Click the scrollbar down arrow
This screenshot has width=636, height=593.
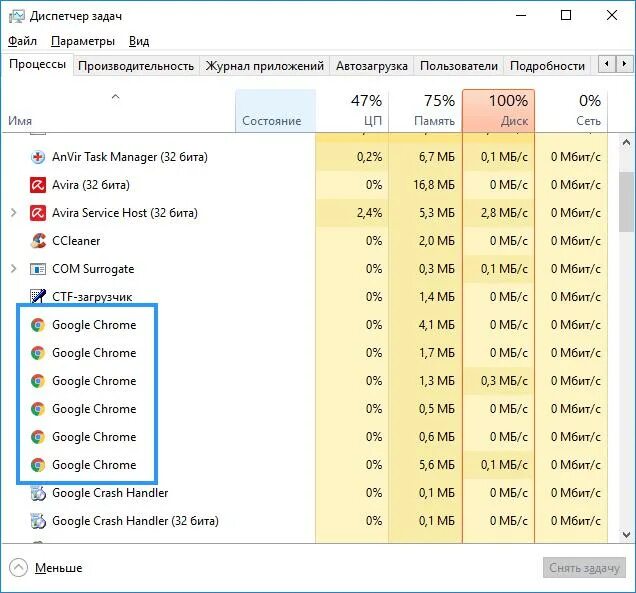tap(626, 535)
